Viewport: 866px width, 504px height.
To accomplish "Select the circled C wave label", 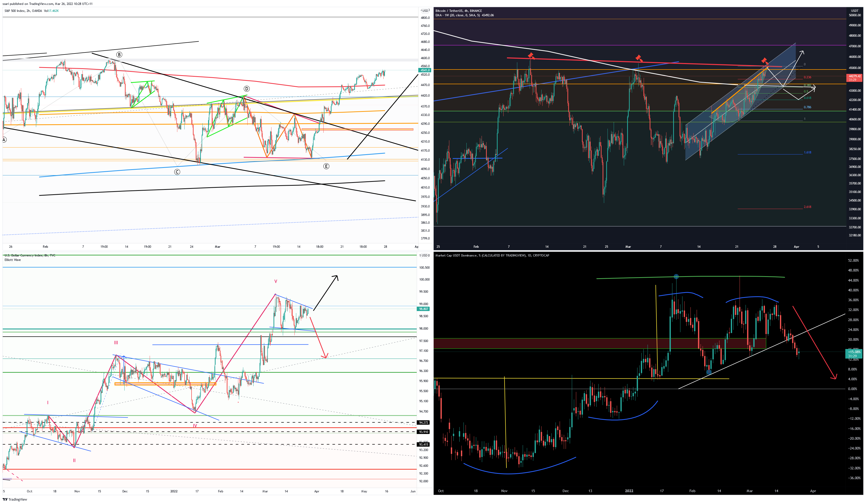I will pos(177,172).
